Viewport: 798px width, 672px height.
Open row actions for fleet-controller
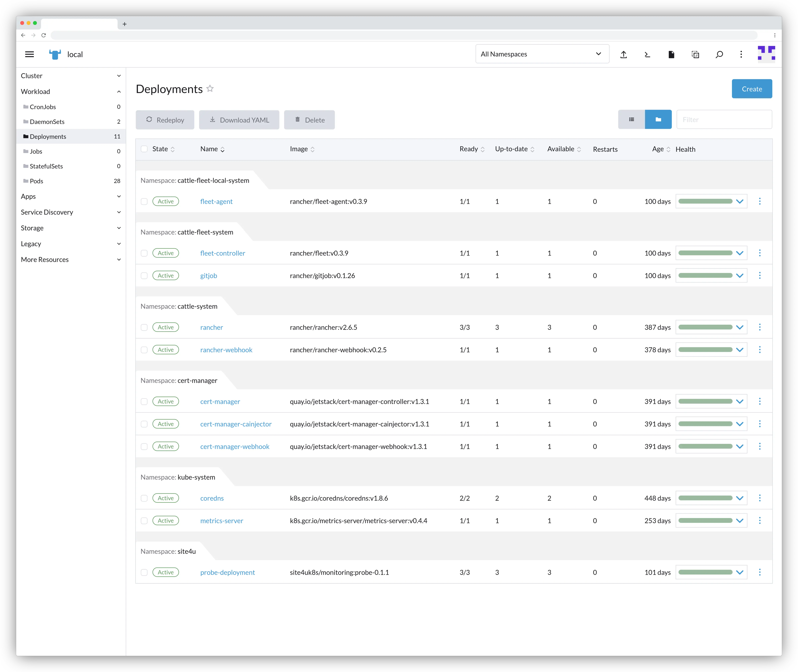point(760,253)
